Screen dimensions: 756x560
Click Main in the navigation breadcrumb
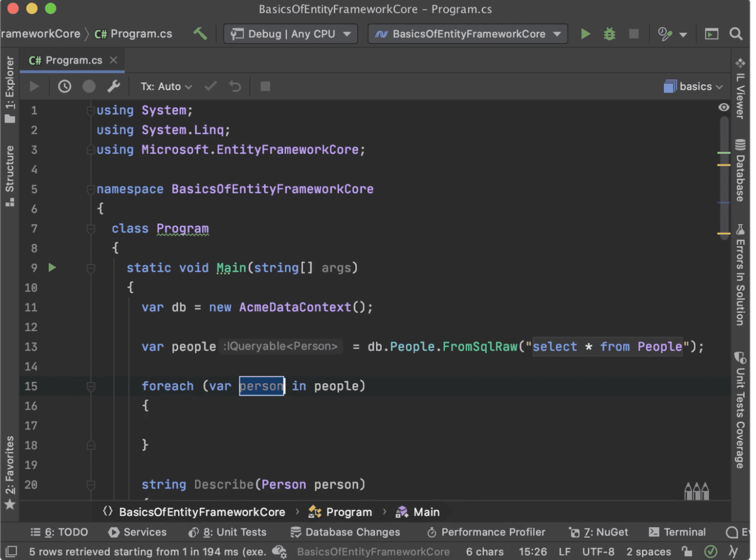(x=426, y=512)
